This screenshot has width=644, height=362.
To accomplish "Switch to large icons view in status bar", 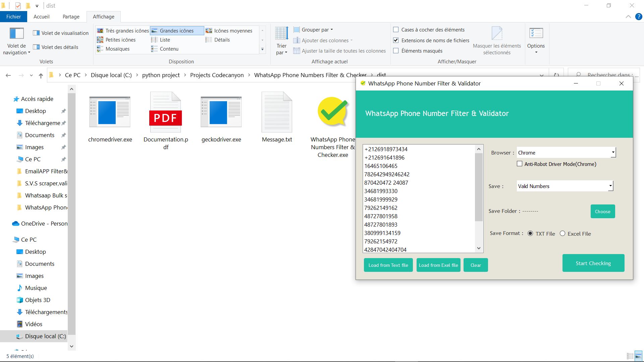I will tap(639, 356).
